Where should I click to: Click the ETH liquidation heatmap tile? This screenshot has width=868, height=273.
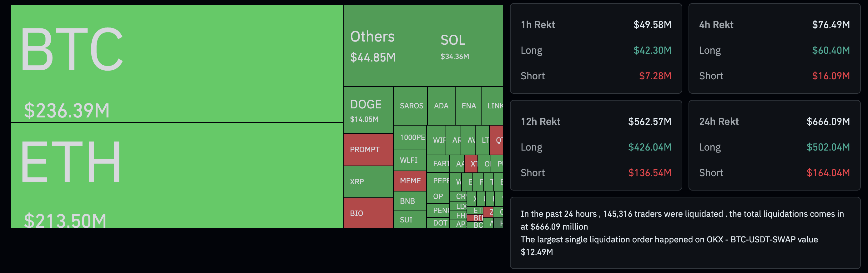tap(177, 175)
